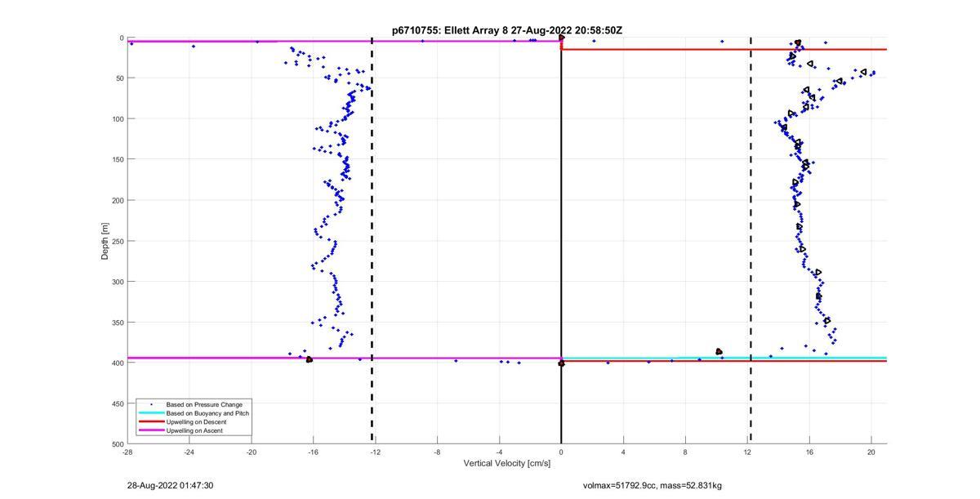The height and width of the screenshot is (499, 980).
Task: Click x-axis tick label '-4'
Action: [x=499, y=452]
